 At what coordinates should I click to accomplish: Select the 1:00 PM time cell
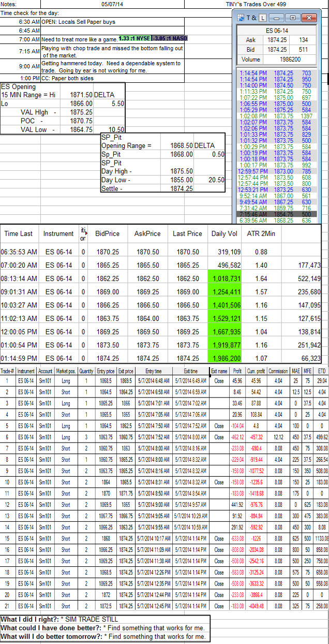click(x=20, y=79)
